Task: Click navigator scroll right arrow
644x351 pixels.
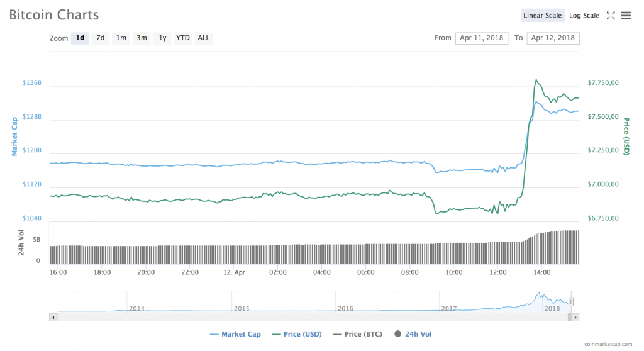Action: click(575, 317)
